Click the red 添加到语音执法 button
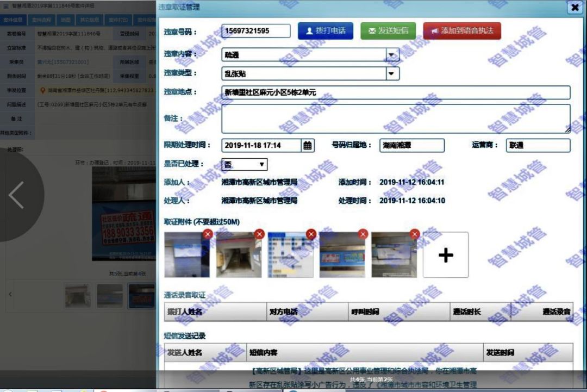 (462, 30)
